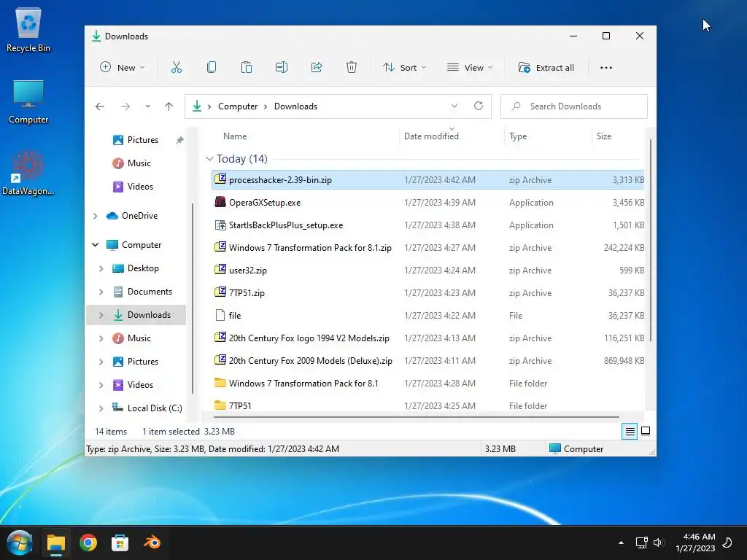747x560 pixels.
Task: Sort by Name column header
Action: [x=235, y=136]
